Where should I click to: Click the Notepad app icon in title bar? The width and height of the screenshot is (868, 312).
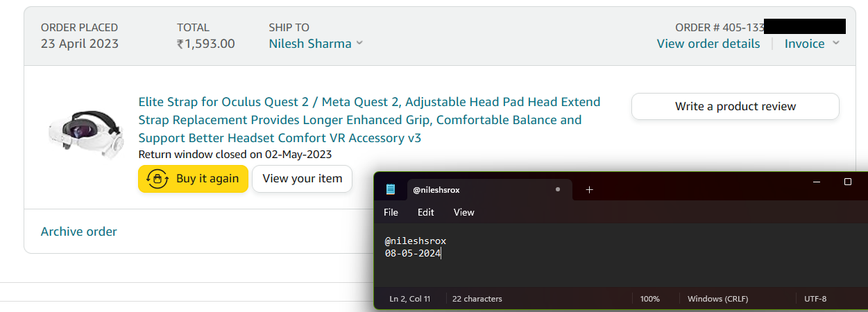(391, 189)
